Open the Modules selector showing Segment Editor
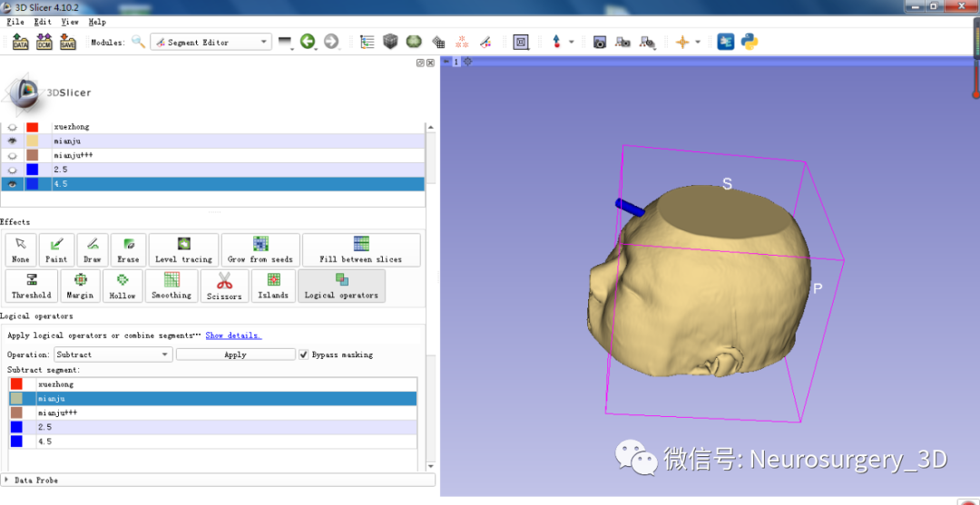980x505 pixels. tap(211, 42)
